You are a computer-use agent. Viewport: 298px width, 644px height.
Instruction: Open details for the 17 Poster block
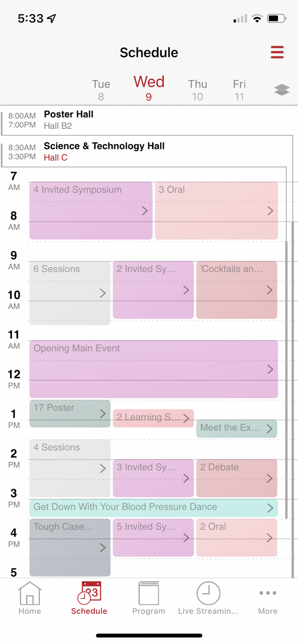(70, 413)
